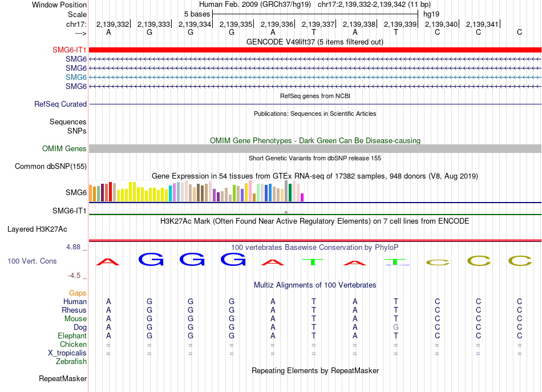Select the Chicken species row label
The image size is (542, 392).
73,344
